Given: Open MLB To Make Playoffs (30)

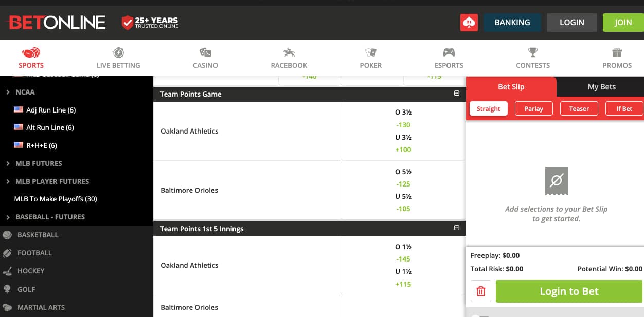Looking at the screenshot, I should tap(56, 199).
